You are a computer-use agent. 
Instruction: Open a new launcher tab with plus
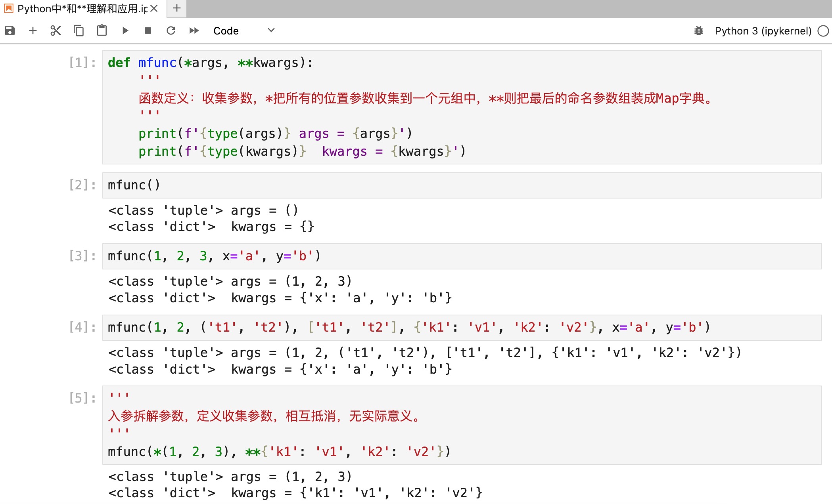coord(177,8)
